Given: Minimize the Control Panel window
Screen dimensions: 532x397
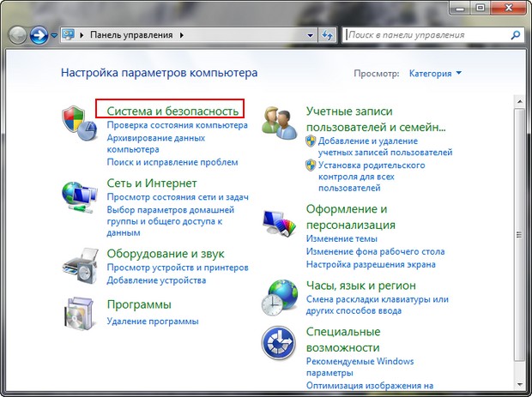Looking at the screenshot, I should (x=460, y=8).
